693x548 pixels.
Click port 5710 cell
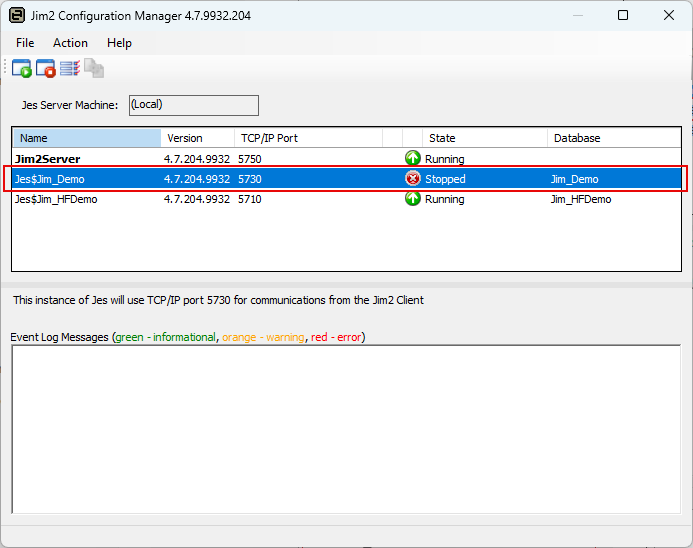pyautogui.click(x=250, y=199)
